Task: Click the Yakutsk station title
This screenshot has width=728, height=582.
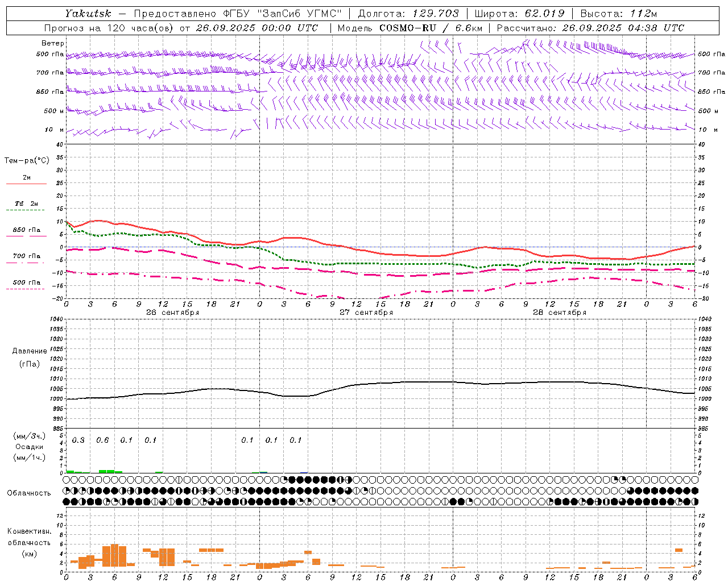Action: pyautogui.click(x=88, y=14)
